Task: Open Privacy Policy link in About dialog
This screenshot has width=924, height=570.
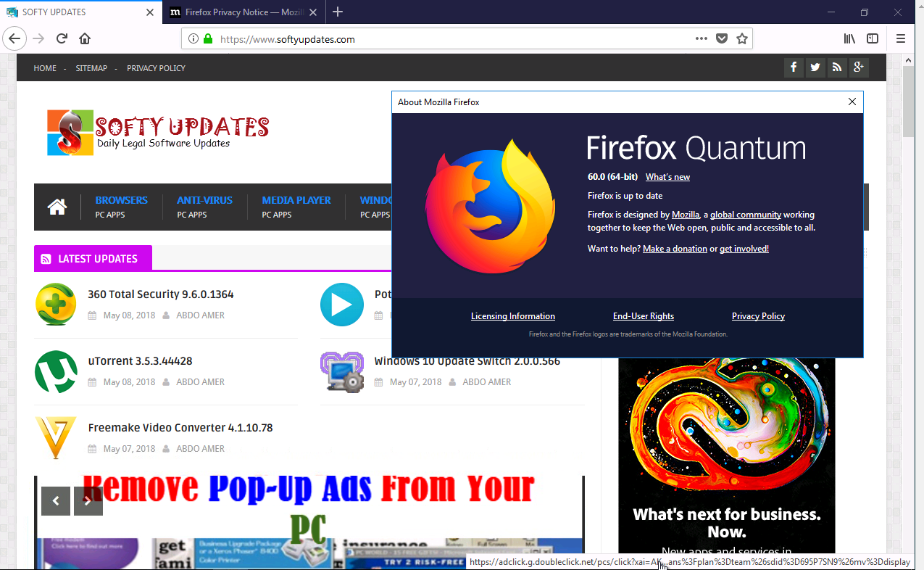Action: click(758, 316)
